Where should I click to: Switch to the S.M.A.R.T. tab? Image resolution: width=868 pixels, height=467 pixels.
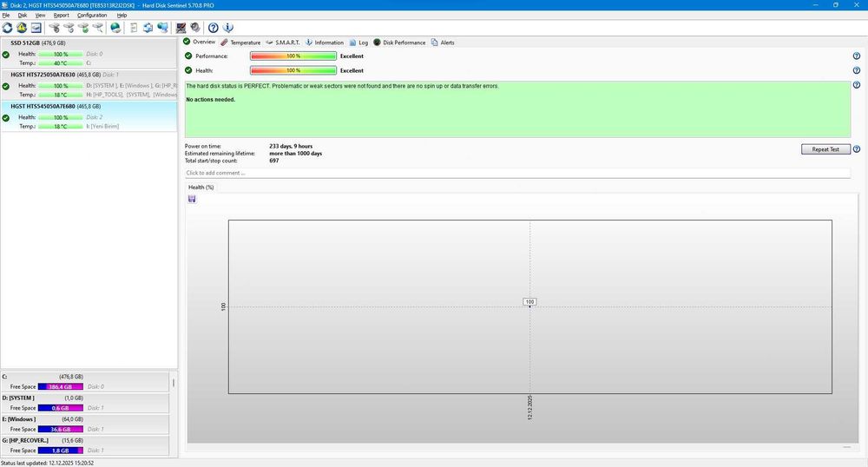point(282,43)
